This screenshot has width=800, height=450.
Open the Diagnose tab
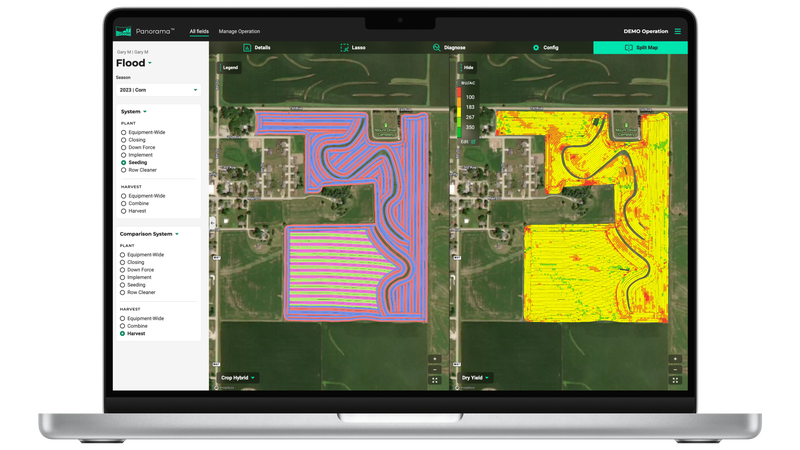tap(449, 47)
